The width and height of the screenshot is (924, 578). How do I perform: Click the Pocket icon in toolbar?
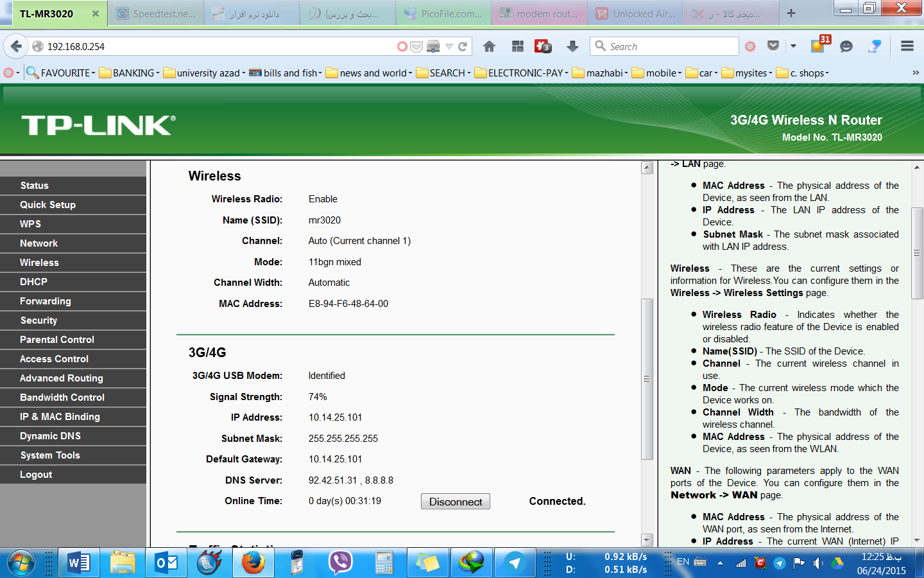point(773,46)
